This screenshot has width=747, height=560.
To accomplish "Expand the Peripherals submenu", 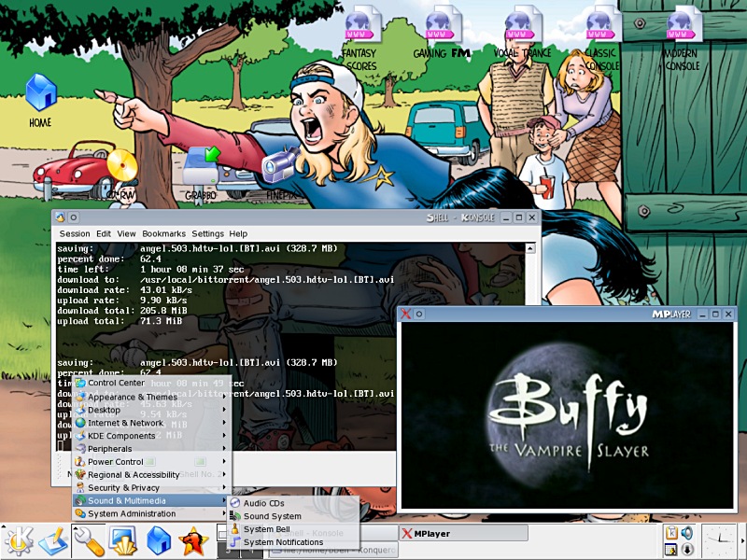I will (x=151, y=449).
